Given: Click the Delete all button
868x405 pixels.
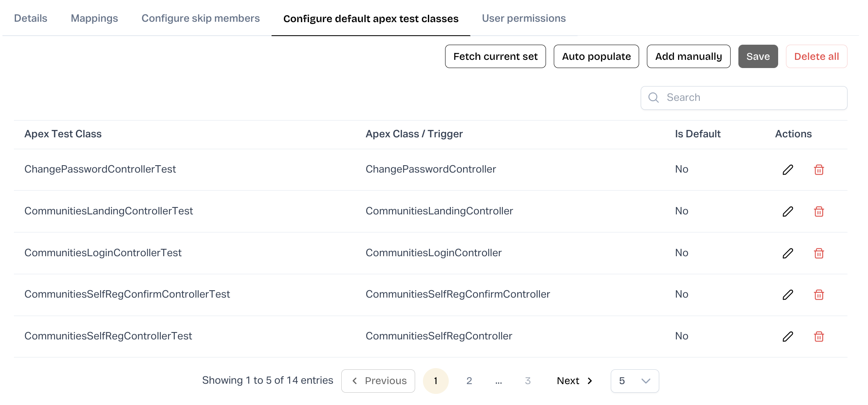Looking at the screenshot, I should pyautogui.click(x=816, y=57).
